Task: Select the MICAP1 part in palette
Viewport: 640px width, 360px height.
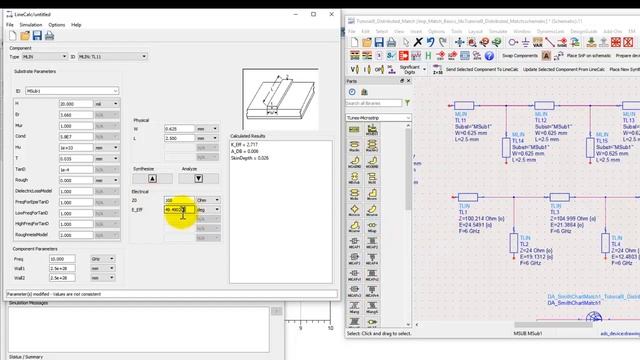Action: 354,242
